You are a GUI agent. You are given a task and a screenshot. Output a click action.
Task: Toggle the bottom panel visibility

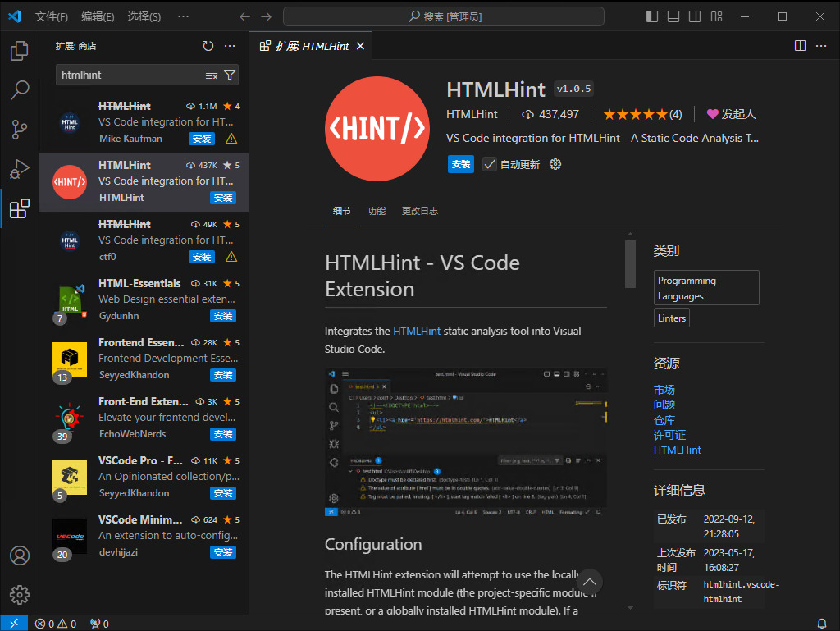coord(673,16)
